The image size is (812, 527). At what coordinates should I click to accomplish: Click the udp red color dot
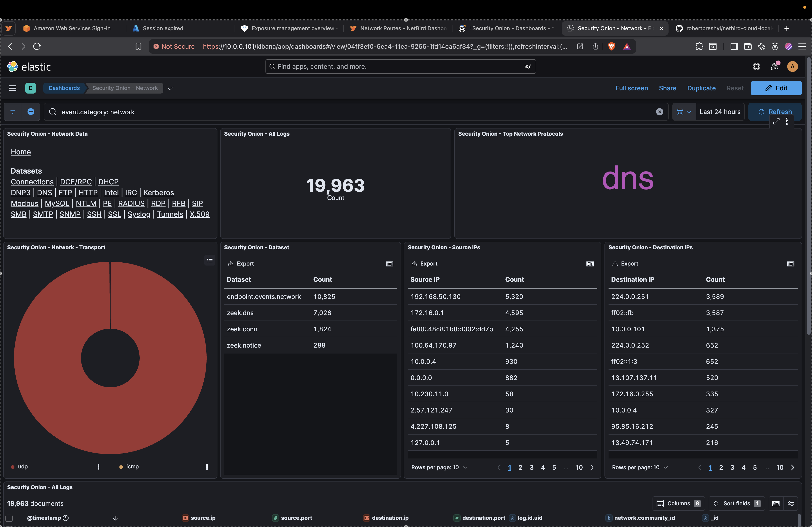13,467
